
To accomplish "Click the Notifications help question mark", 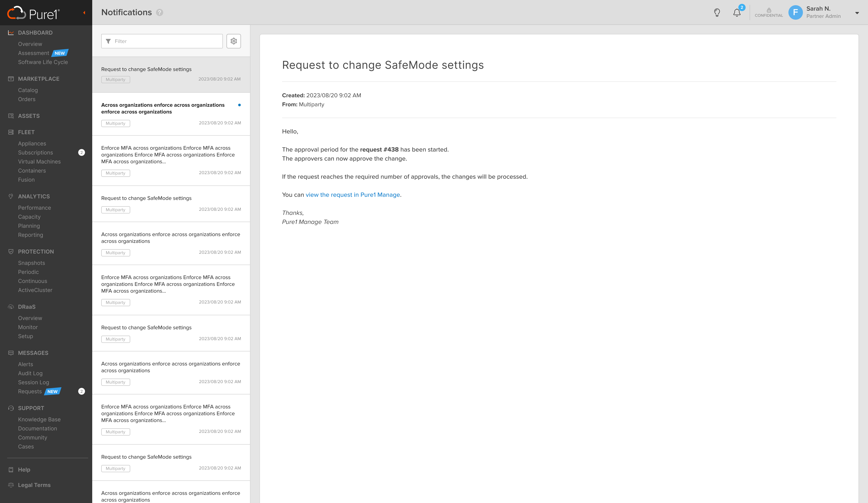I will click(160, 12).
